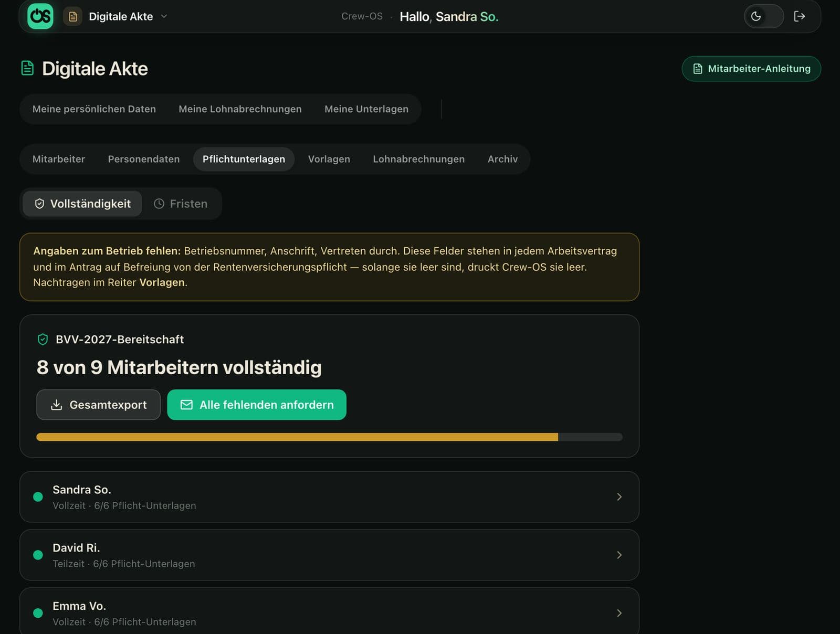This screenshot has height=634, width=840.
Task: Select the Vollständigkeit view
Action: click(x=82, y=204)
